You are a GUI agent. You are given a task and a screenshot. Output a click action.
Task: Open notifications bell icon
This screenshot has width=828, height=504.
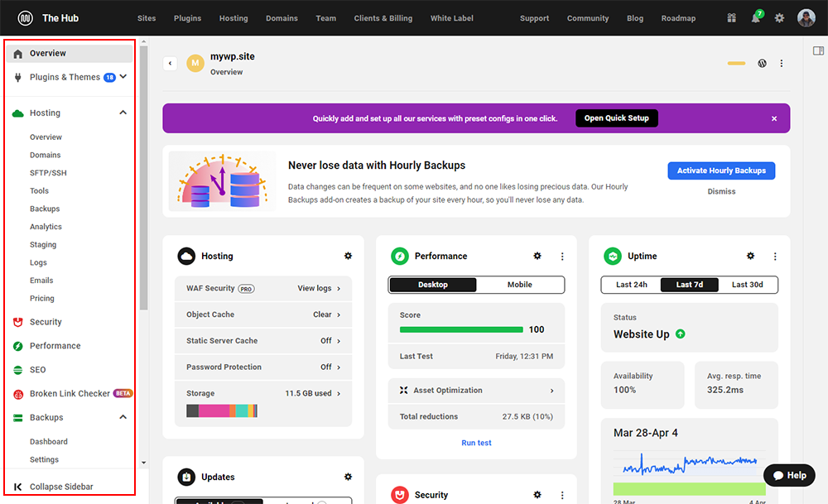(756, 18)
